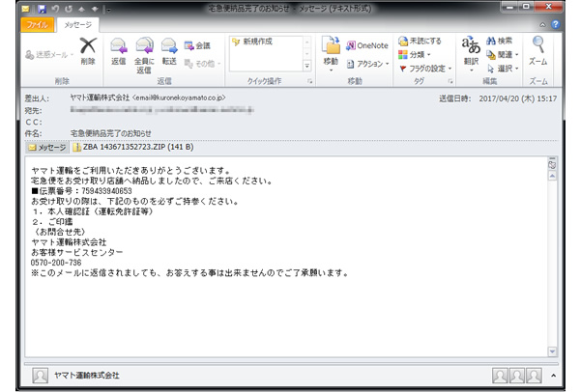Click the tracking number 759433940653
580x392 pixels.
[x=106, y=191]
